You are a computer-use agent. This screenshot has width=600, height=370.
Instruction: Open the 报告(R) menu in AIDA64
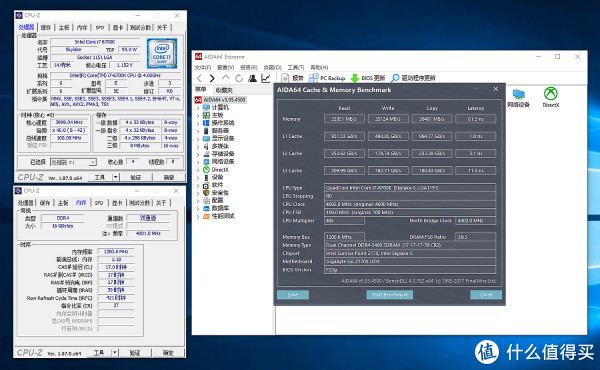tap(249, 67)
